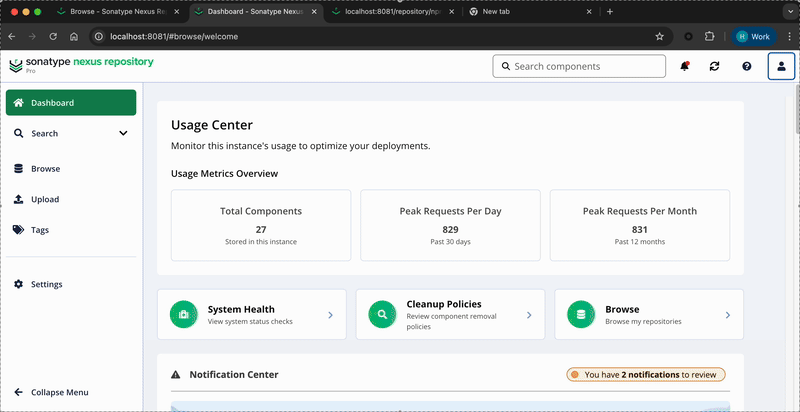Open the user account icon
The height and width of the screenshot is (412, 800).
781,66
